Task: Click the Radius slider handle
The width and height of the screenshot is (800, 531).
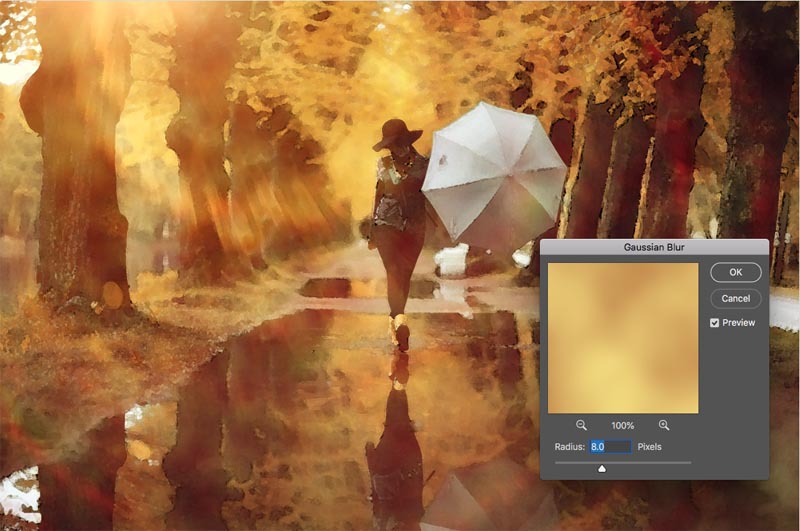Action: tap(602, 468)
